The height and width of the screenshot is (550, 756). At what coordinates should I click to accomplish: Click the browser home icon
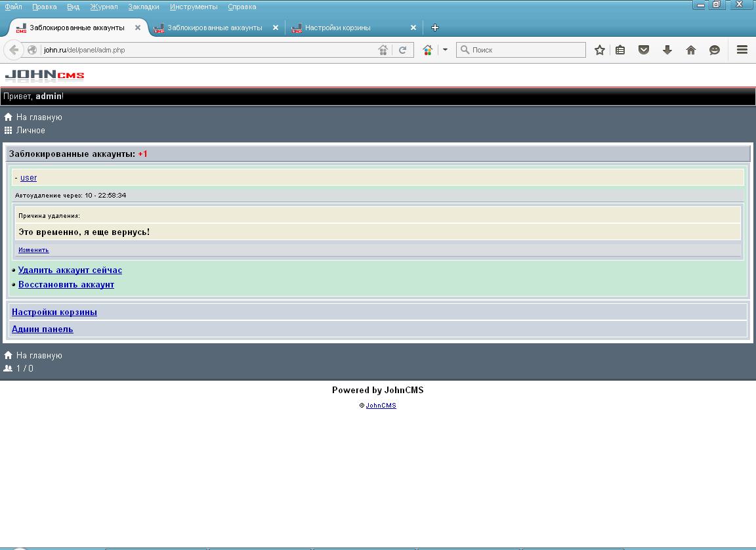691,50
